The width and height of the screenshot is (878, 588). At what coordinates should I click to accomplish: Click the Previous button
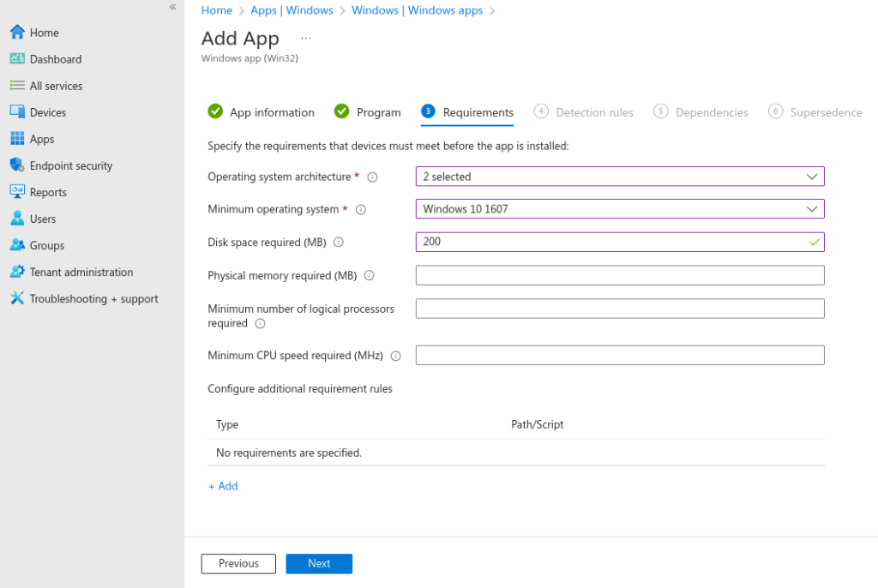pos(238,563)
